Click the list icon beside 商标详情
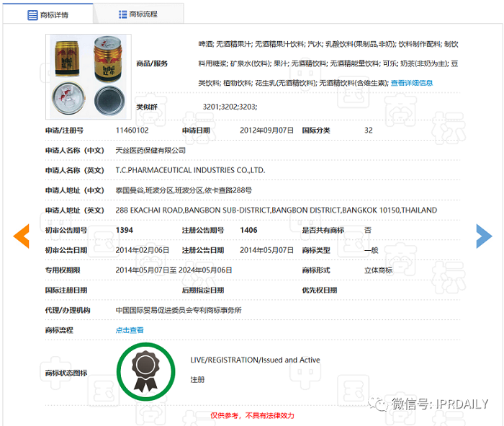Image resolution: width=504 pixels, height=426 pixels. (x=32, y=14)
